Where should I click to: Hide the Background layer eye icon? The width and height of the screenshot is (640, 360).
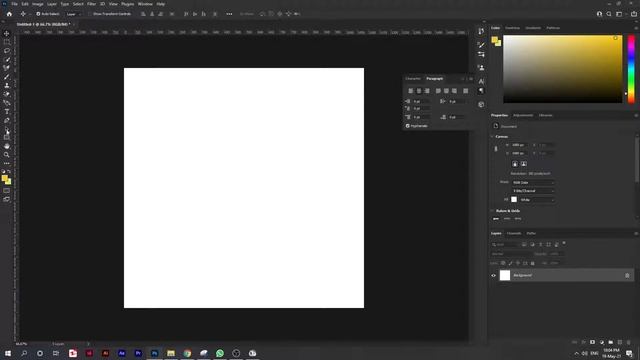coord(493,276)
